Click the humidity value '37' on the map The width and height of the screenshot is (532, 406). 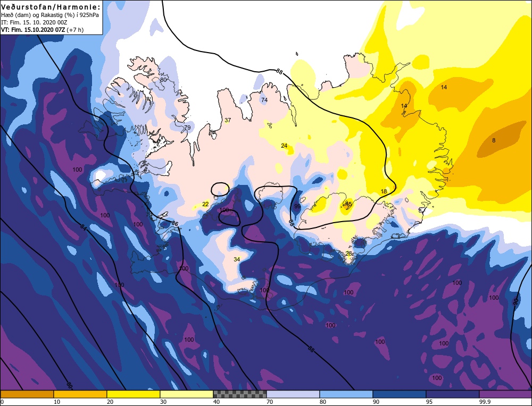click(x=228, y=120)
